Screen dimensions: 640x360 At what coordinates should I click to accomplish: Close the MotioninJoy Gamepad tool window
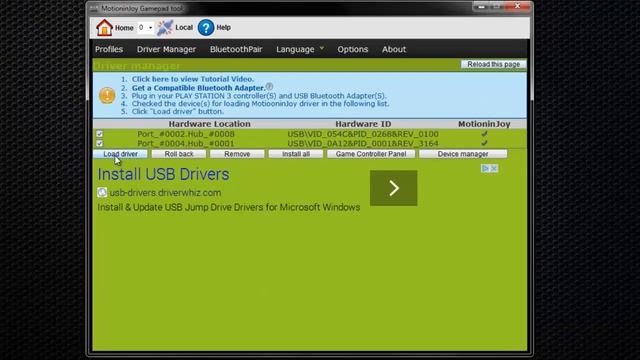(518, 6)
